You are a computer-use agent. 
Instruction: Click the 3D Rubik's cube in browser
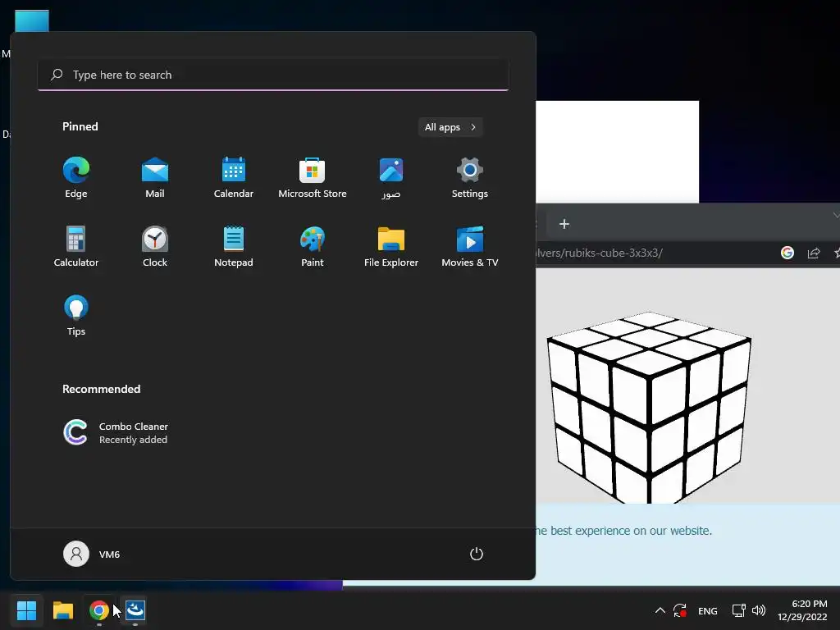pyautogui.click(x=649, y=407)
